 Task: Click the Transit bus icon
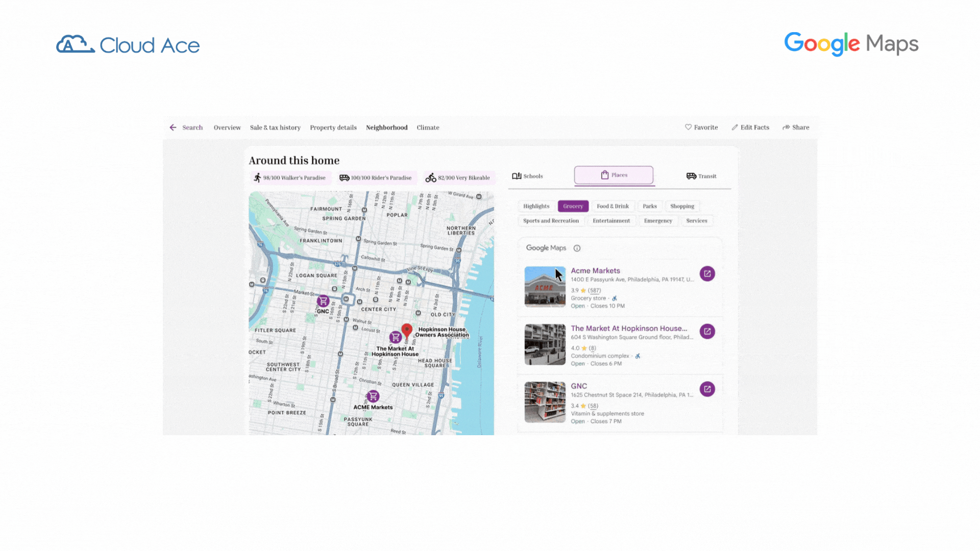[x=691, y=176]
